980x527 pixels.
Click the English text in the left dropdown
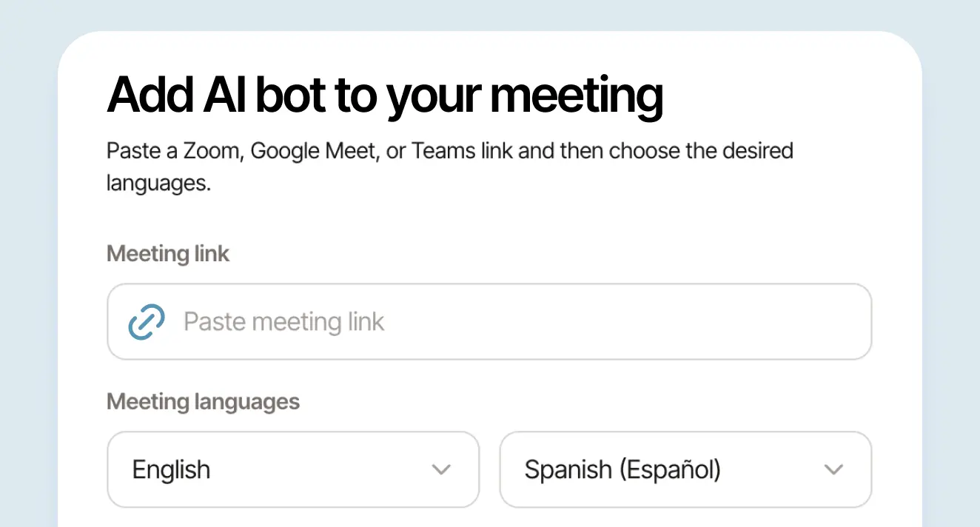[x=171, y=469]
